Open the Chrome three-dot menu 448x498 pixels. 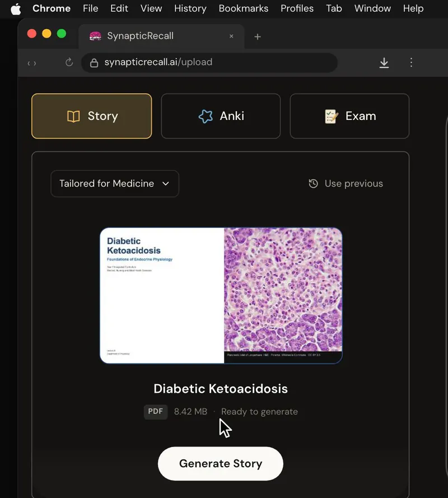click(411, 62)
